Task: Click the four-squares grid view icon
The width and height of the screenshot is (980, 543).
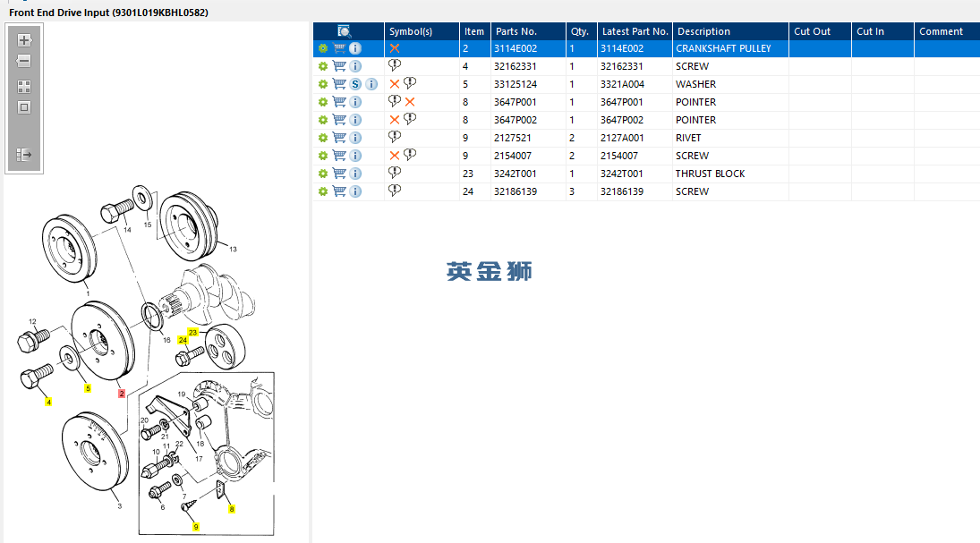Action: coord(24,87)
